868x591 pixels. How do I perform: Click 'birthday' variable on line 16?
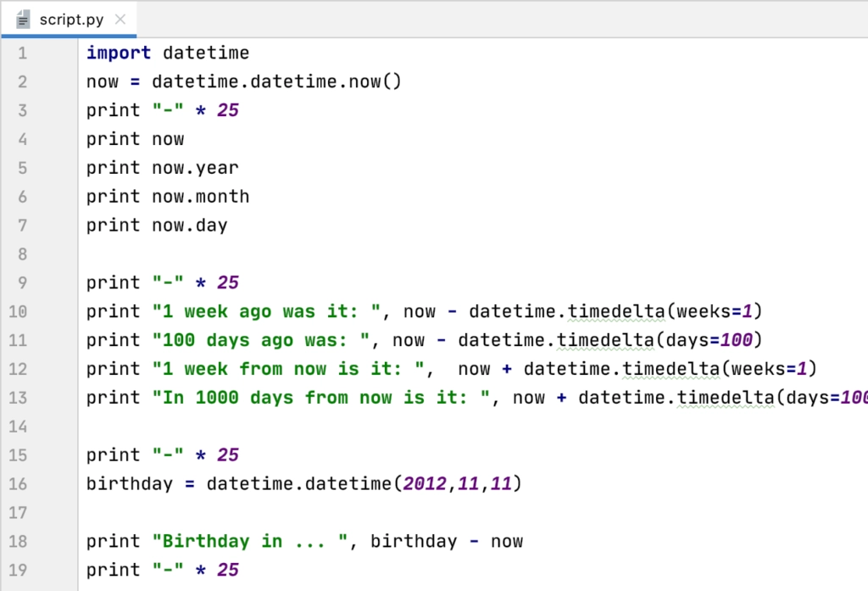click(130, 484)
